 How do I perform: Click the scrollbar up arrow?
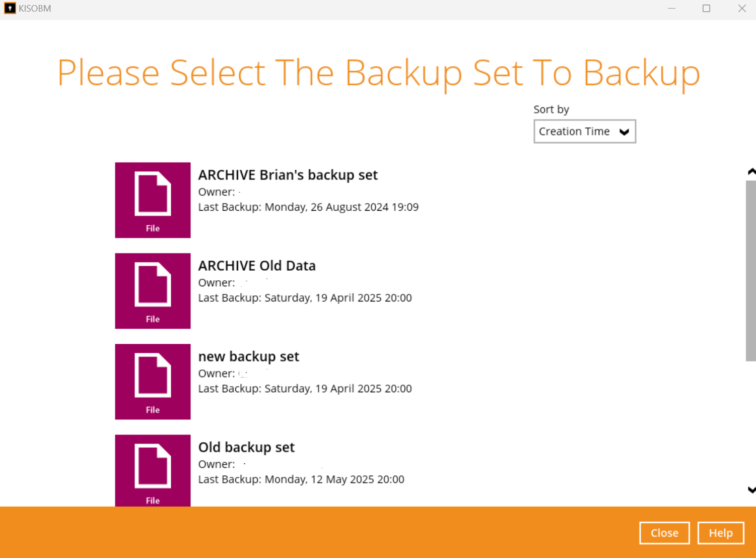[x=750, y=171]
